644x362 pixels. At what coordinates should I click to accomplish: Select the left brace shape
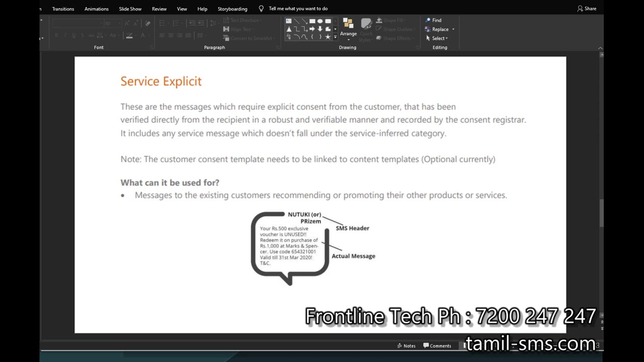[x=312, y=37]
